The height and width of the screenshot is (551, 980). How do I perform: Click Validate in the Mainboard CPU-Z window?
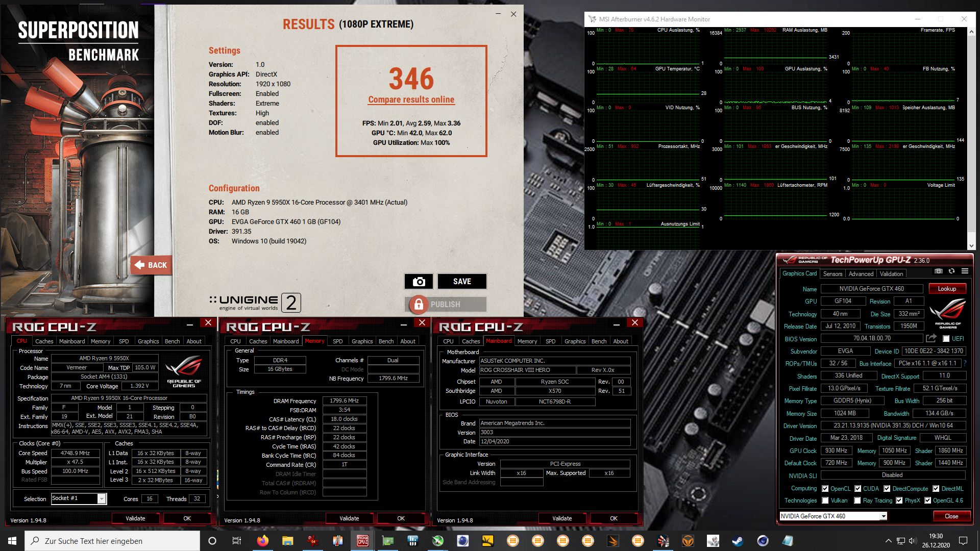[x=562, y=518]
